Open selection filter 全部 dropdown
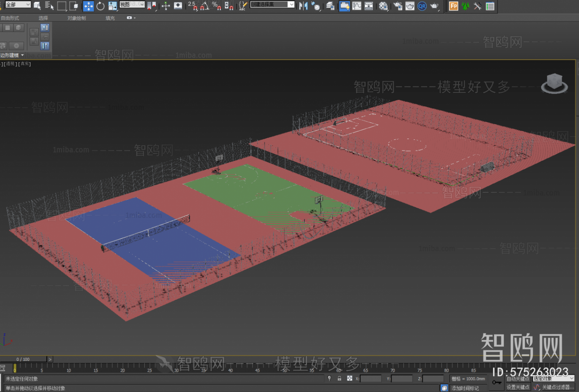579x392 pixels. (18, 5)
